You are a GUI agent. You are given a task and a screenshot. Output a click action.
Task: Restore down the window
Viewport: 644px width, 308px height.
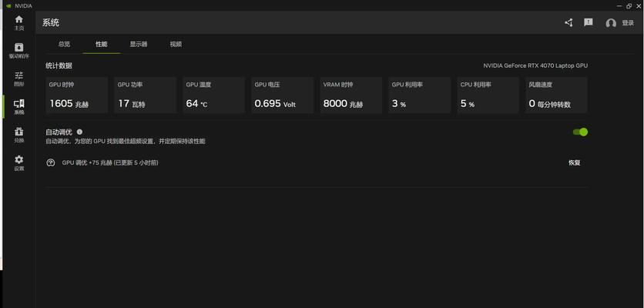629,5
